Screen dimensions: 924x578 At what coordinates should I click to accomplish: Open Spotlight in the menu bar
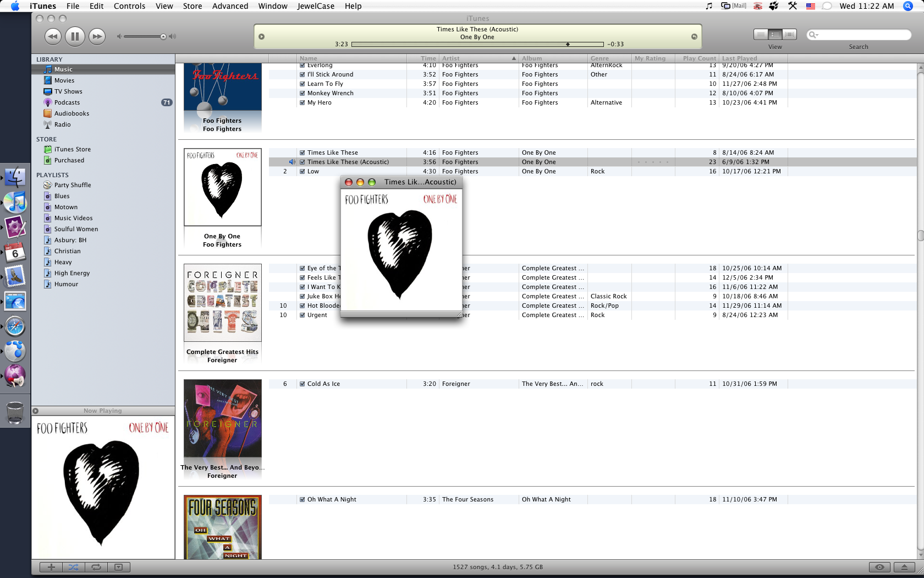click(908, 6)
